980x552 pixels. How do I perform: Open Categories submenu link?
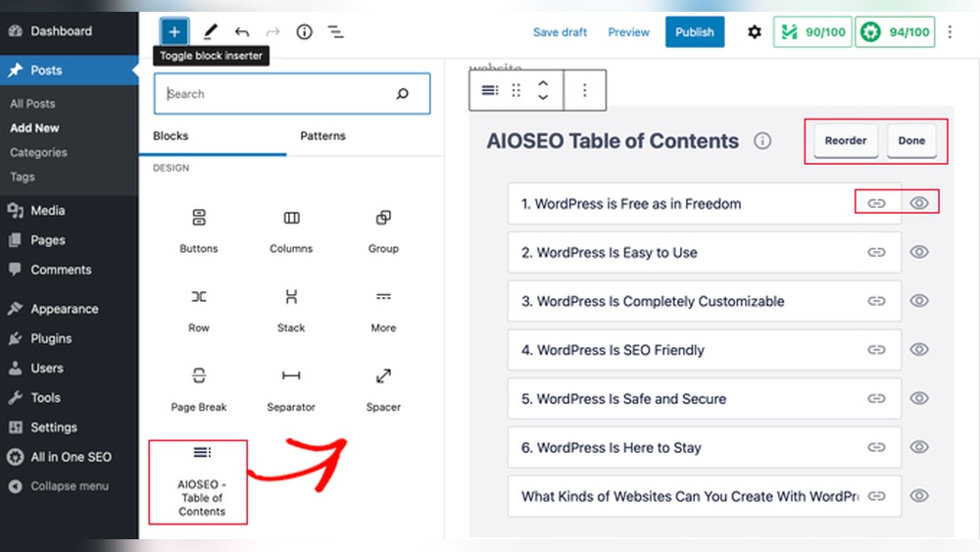[38, 152]
